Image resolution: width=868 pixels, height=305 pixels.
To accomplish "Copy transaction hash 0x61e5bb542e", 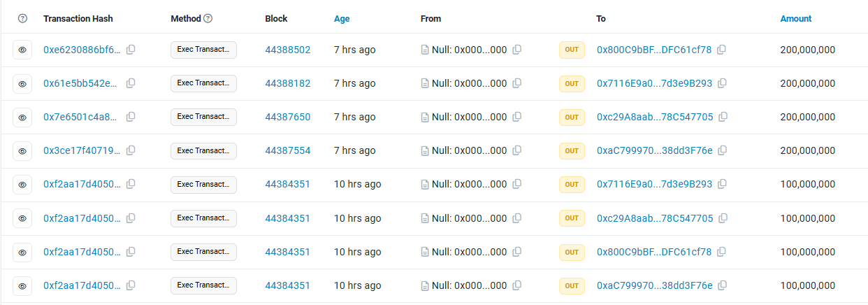I will [131, 83].
